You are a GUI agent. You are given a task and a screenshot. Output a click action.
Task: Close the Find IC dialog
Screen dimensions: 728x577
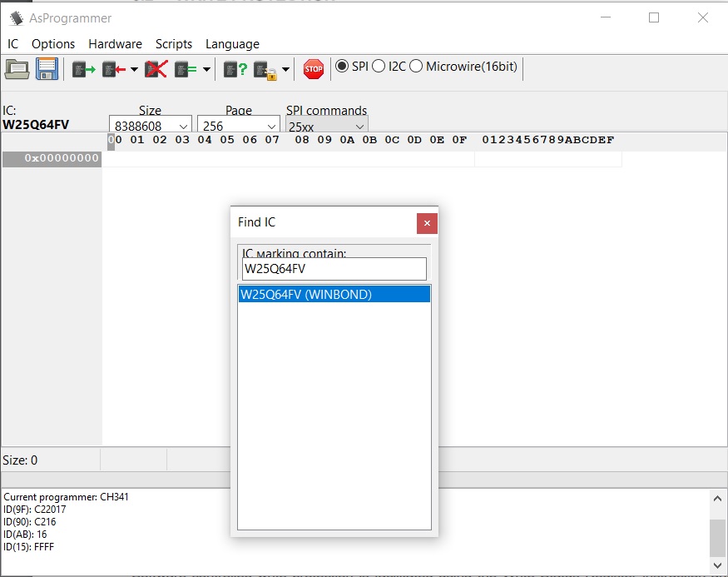427,223
